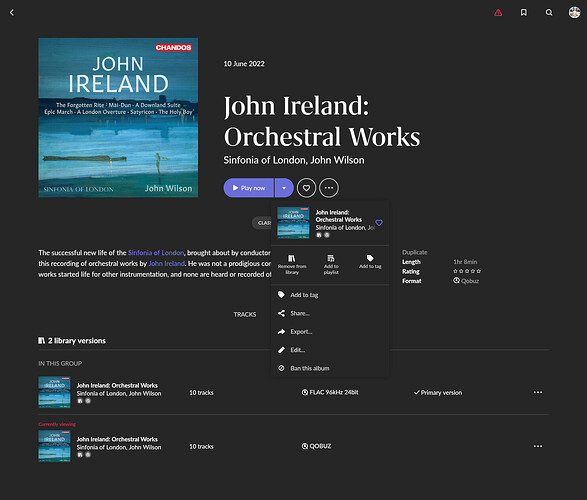Switch to the TRACKS tab

click(x=245, y=314)
